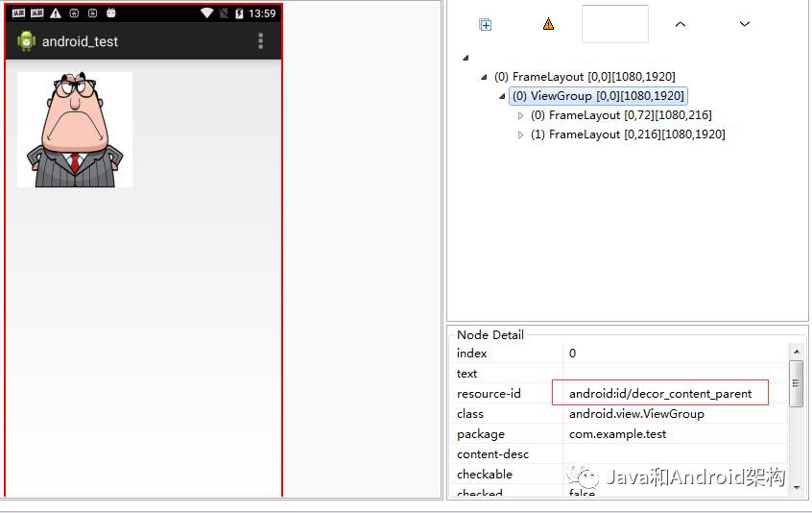Go to previous search result arrow
Image resolution: width=812 pixels, height=513 pixels.
pos(681,24)
